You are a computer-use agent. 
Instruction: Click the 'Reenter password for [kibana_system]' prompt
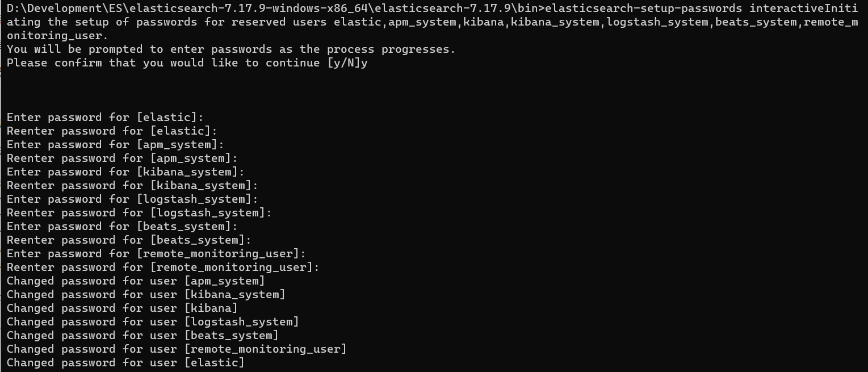click(132, 186)
